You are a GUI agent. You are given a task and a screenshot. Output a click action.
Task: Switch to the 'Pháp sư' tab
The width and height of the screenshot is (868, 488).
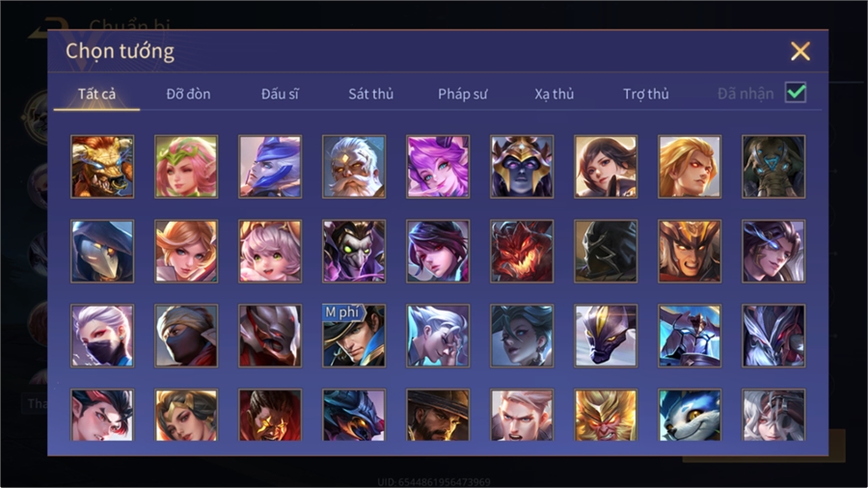[463, 95]
